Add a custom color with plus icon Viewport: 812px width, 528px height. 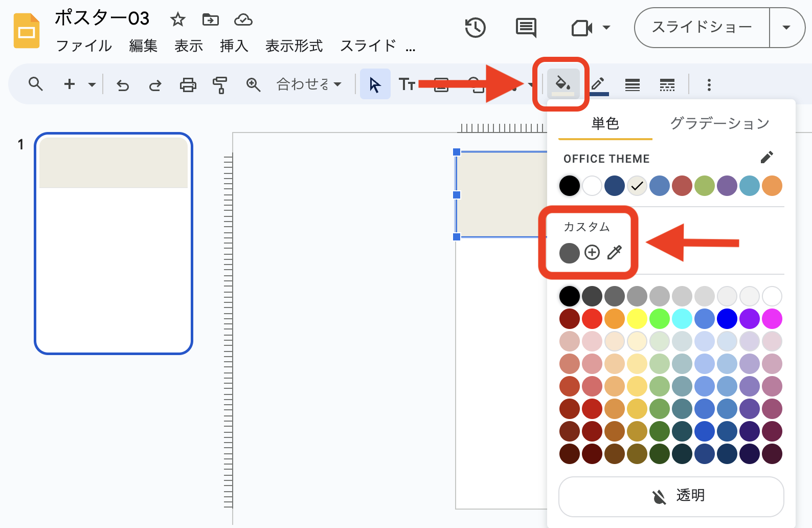pos(592,252)
